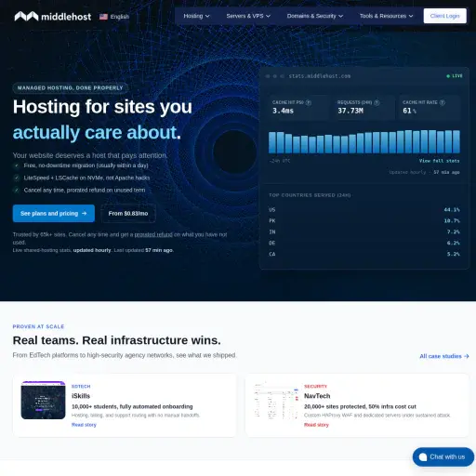Click the NavTech card title
Screen dimensions: 476x476
tap(317, 396)
